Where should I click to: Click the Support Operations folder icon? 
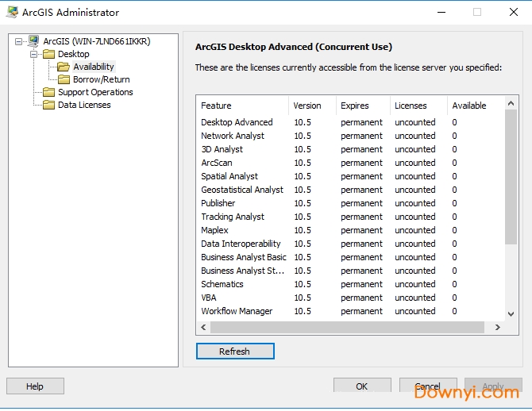click(49, 92)
